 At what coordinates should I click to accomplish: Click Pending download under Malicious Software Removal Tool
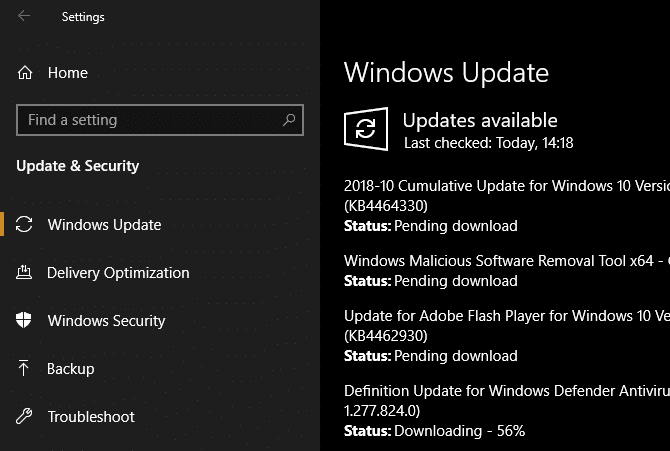coord(455,281)
